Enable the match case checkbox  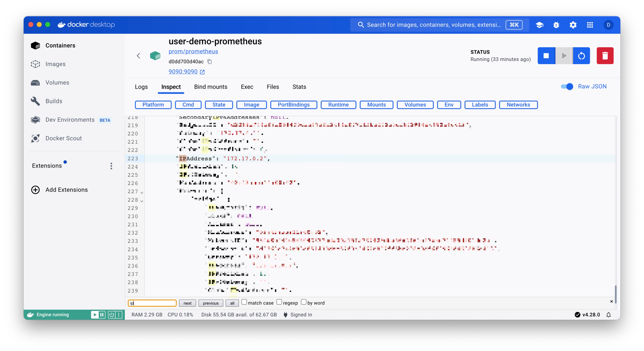(244, 302)
